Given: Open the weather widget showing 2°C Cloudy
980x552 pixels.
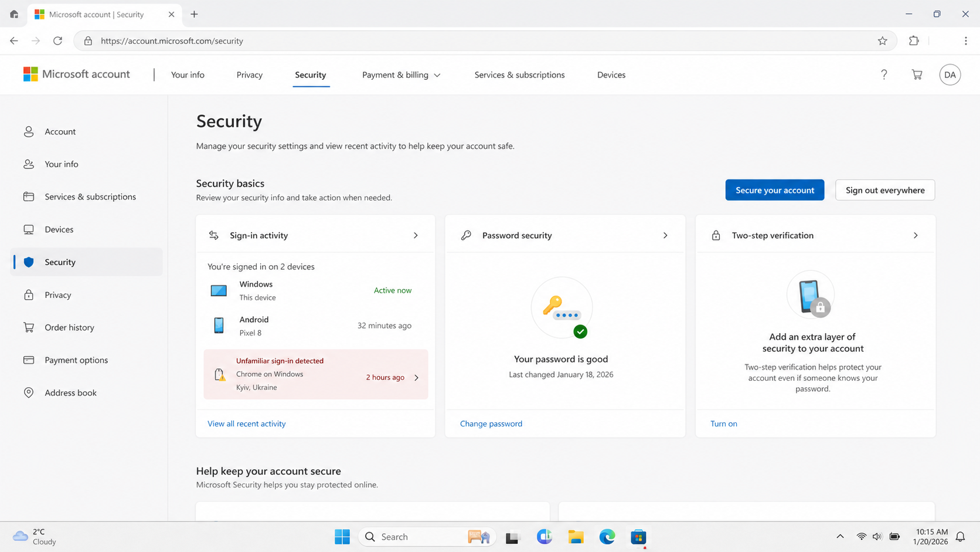Looking at the screenshot, I should click(35, 537).
